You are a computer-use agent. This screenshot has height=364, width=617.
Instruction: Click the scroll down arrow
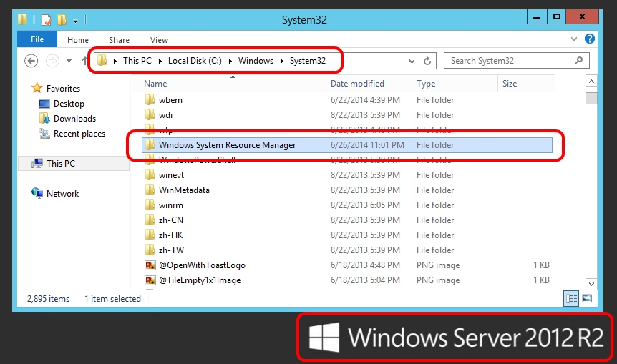pyautogui.click(x=591, y=284)
